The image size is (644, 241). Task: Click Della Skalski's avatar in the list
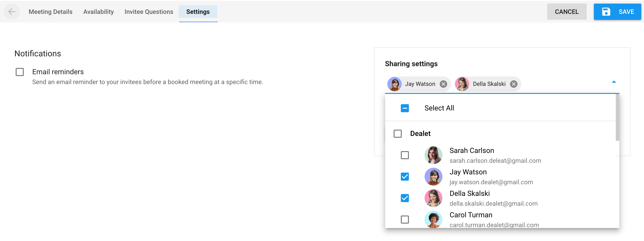[433, 198]
